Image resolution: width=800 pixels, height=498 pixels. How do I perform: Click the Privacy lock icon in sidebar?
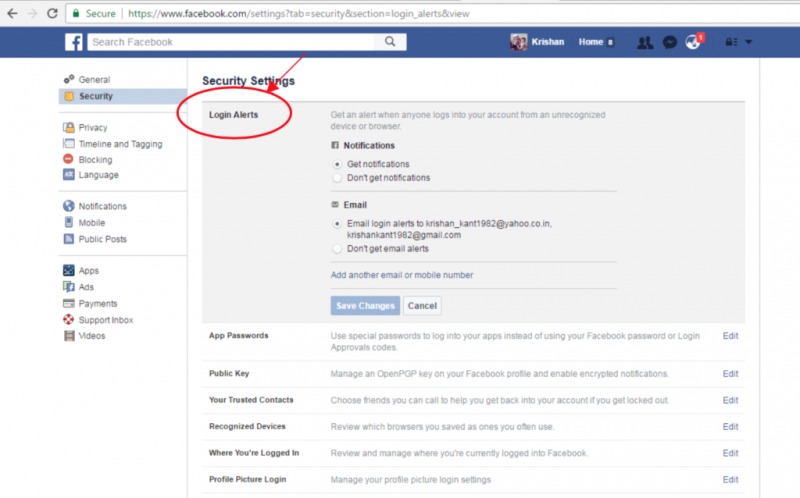click(x=69, y=127)
